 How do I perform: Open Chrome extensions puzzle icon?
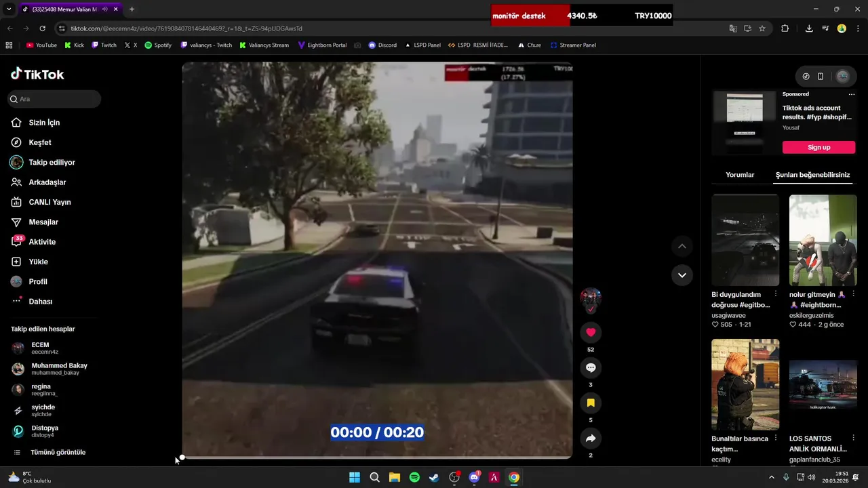(785, 28)
